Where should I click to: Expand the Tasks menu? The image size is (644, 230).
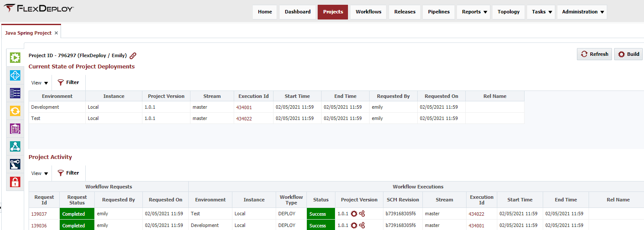tap(542, 12)
